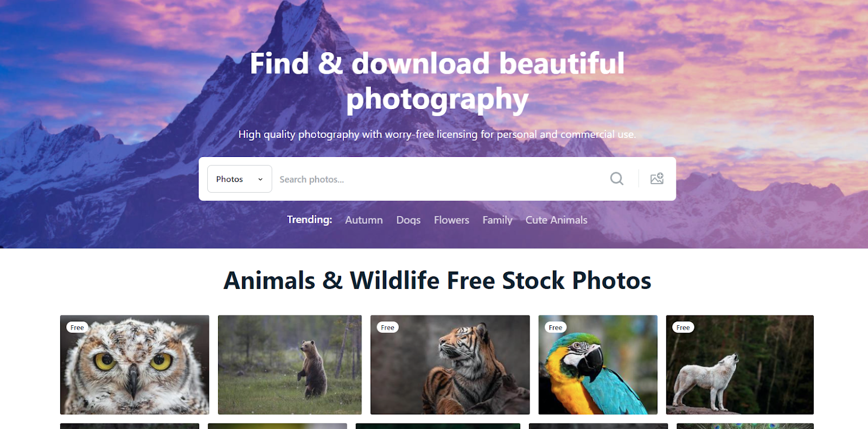
Task: Click the chevron arrow beside Photos
Action: click(260, 179)
